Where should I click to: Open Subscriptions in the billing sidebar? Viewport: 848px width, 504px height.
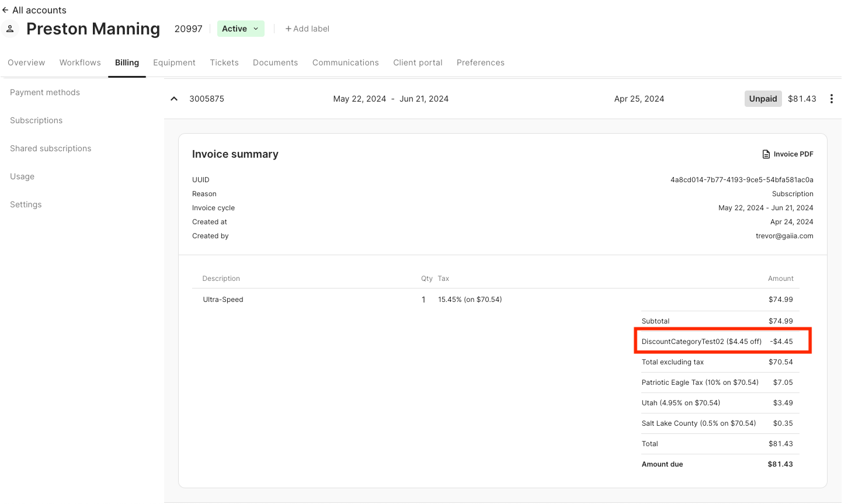click(36, 120)
